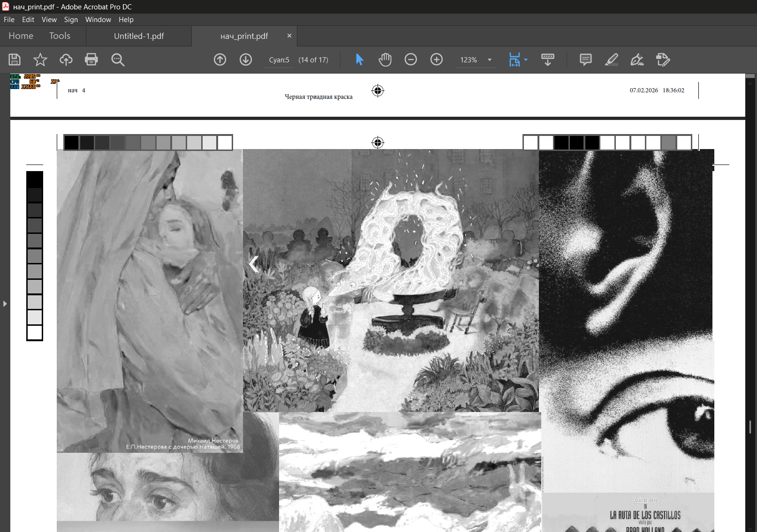757x532 pixels.
Task: Click the "(14 of 17)" page count text
Action: tap(313, 60)
